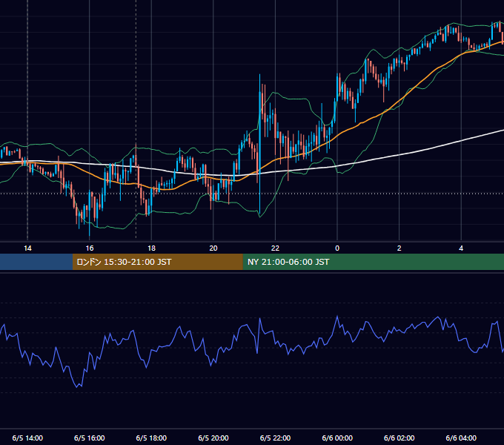
Task: Click the 6/5 20:00 label on oscillator axis
Action: tap(213, 438)
